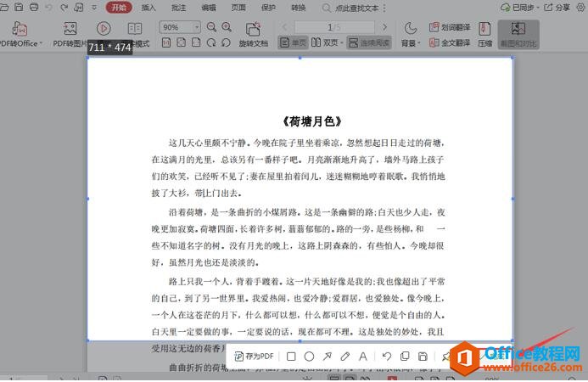Click the 旋转文档 rotate document button
This screenshot has height=382, width=588.
(254, 35)
